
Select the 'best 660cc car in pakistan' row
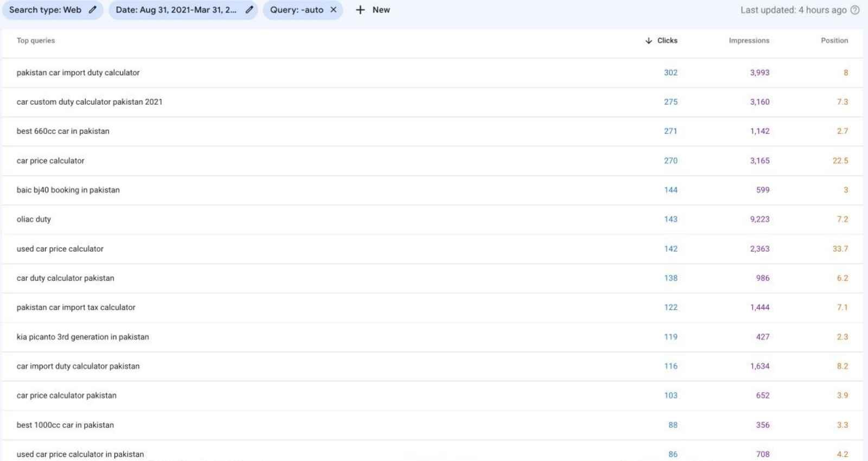click(x=63, y=131)
